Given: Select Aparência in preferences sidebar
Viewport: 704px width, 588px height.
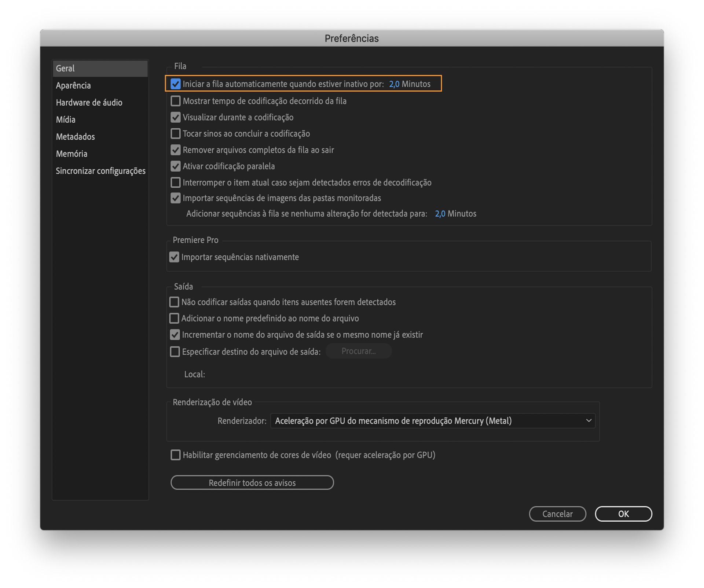Looking at the screenshot, I should coord(73,85).
